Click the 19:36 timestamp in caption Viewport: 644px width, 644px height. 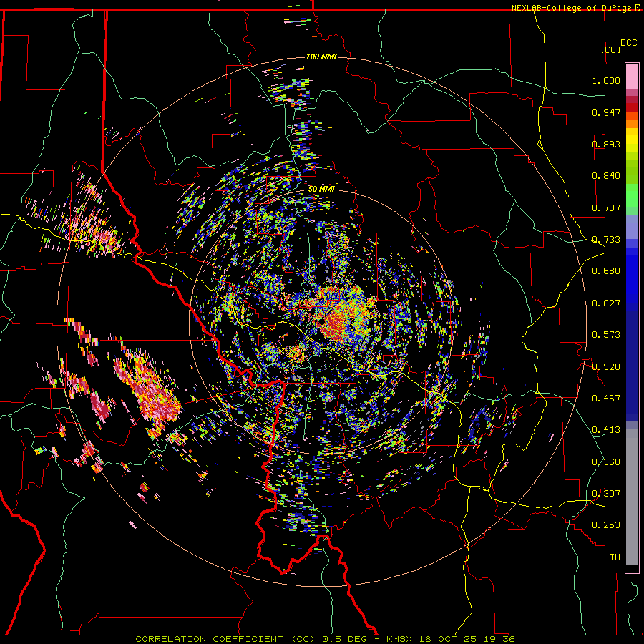(498, 639)
